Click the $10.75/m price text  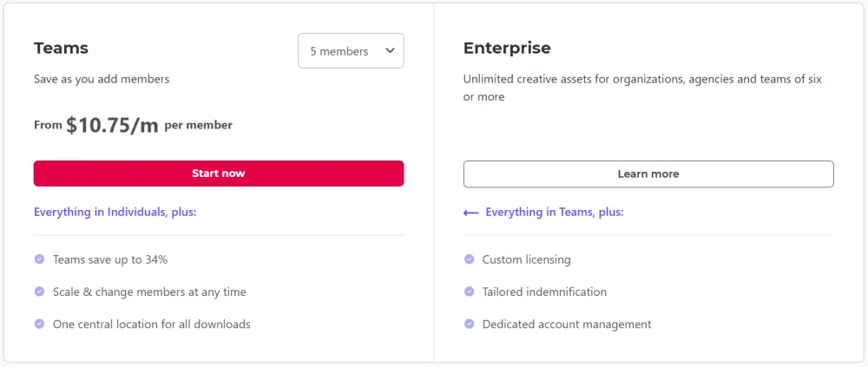click(x=112, y=125)
